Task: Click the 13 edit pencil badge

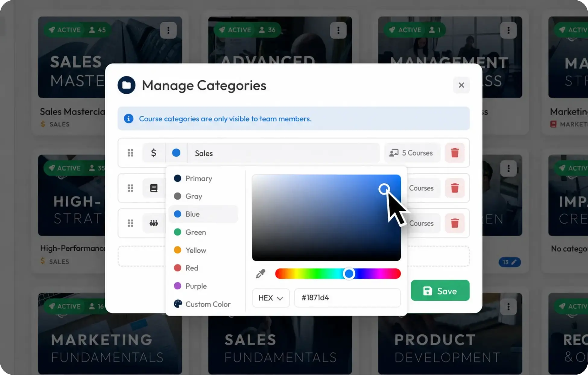Action: pyautogui.click(x=510, y=262)
